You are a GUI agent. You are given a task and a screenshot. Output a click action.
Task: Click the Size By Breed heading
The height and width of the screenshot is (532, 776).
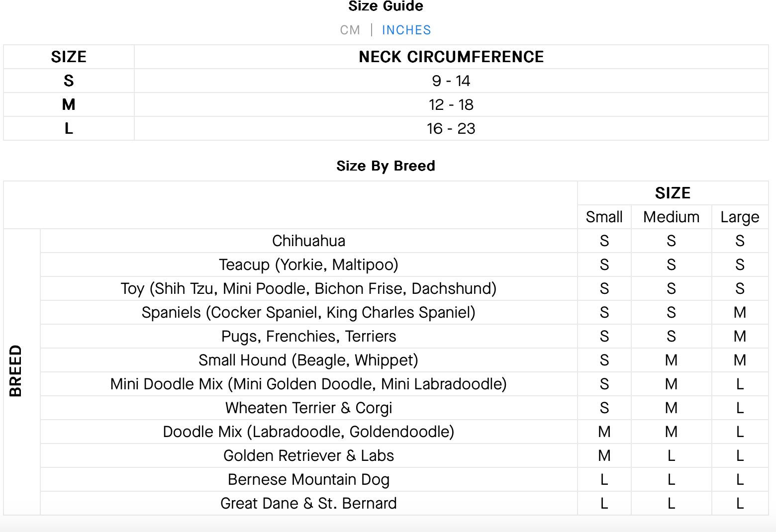[386, 166]
